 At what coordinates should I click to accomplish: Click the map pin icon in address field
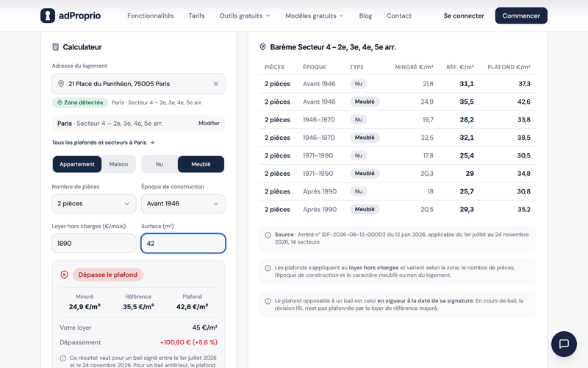click(61, 84)
